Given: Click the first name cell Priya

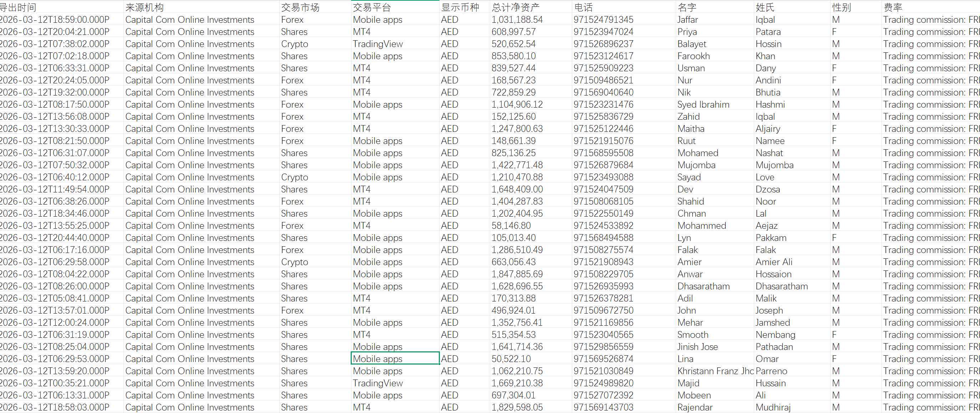Looking at the screenshot, I should point(715,32).
